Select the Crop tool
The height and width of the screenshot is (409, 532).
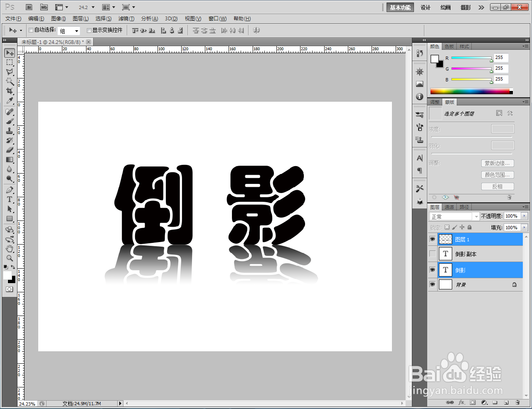click(x=9, y=91)
